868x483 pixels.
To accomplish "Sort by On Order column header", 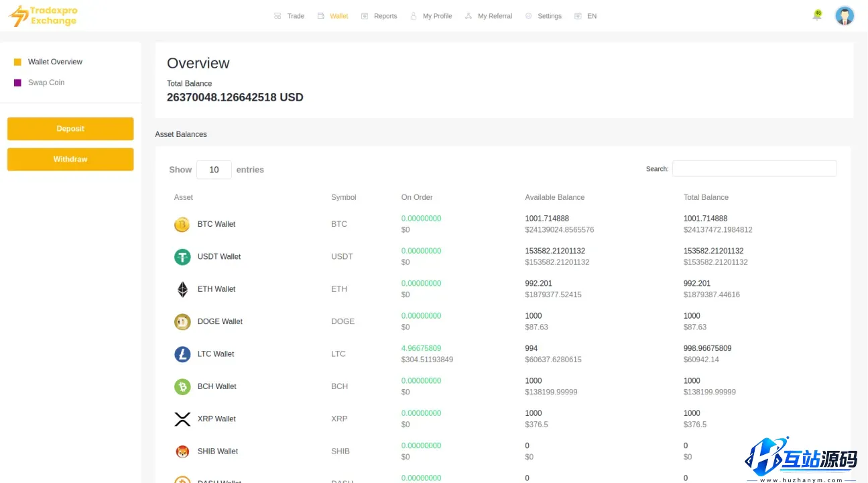I will [x=417, y=197].
